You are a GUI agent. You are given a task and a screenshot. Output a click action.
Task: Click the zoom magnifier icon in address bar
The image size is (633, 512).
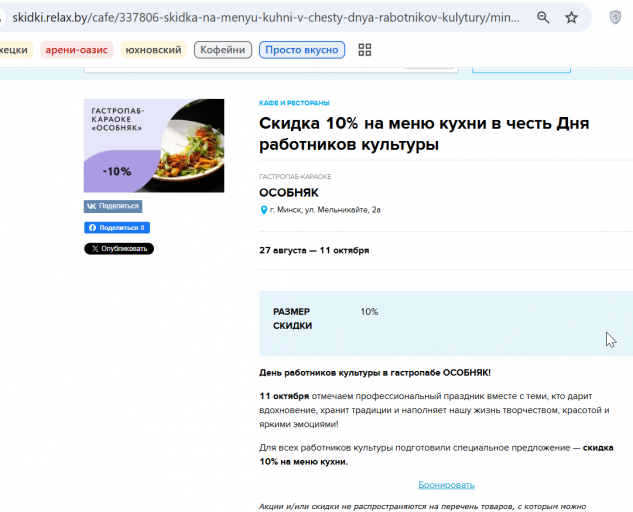[x=543, y=17]
